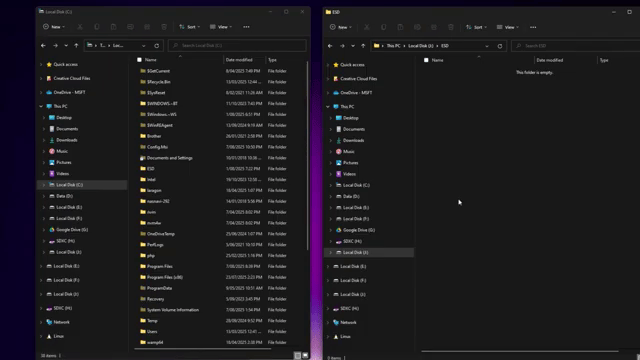The height and width of the screenshot is (360, 640).
Task: Open recent locations dropdown in Local Disk (C:) window
Action: pyautogui.click(x=66, y=46)
